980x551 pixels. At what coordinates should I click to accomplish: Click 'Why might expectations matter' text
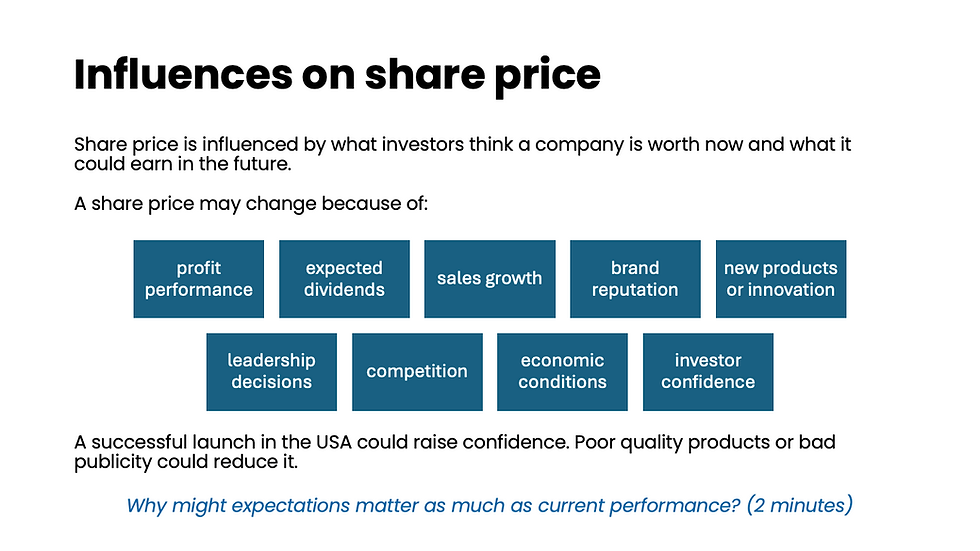point(272,505)
